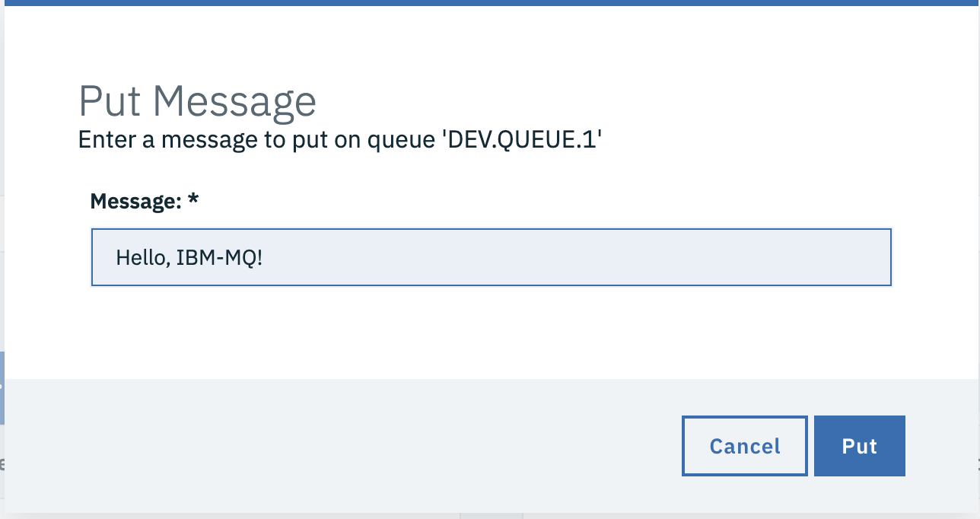
Task: Focus the Message input field
Action: pyautogui.click(x=491, y=257)
